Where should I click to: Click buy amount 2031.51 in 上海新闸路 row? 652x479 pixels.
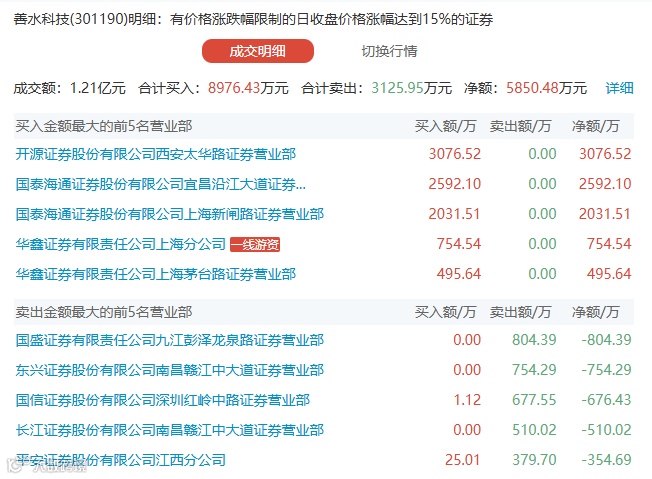click(x=454, y=214)
